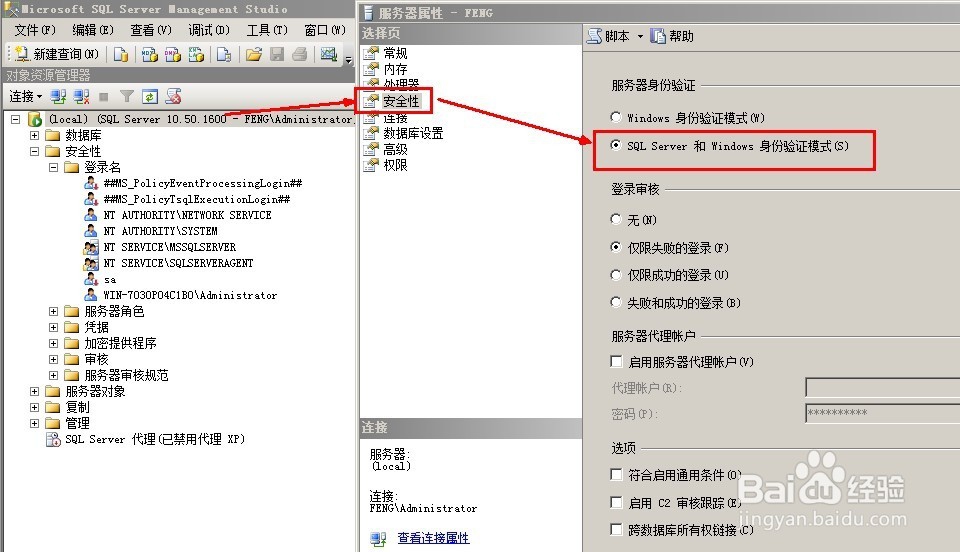Select the 权限 page
This screenshot has width=960, height=552.
[395, 165]
